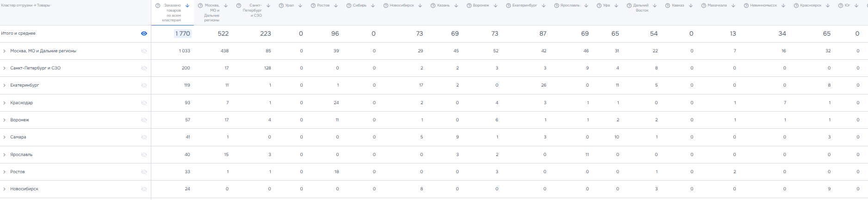
Task: Click the Махачкала column header label
Action: (x=717, y=6)
